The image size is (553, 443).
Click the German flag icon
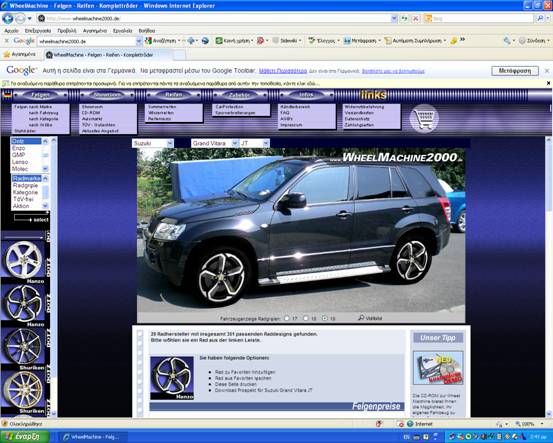7,94
